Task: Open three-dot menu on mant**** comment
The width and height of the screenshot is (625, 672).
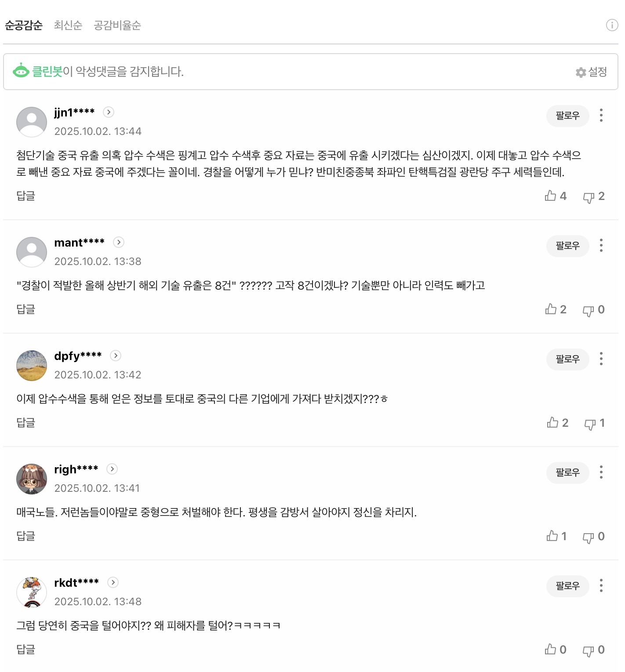Action: click(601, 245)
